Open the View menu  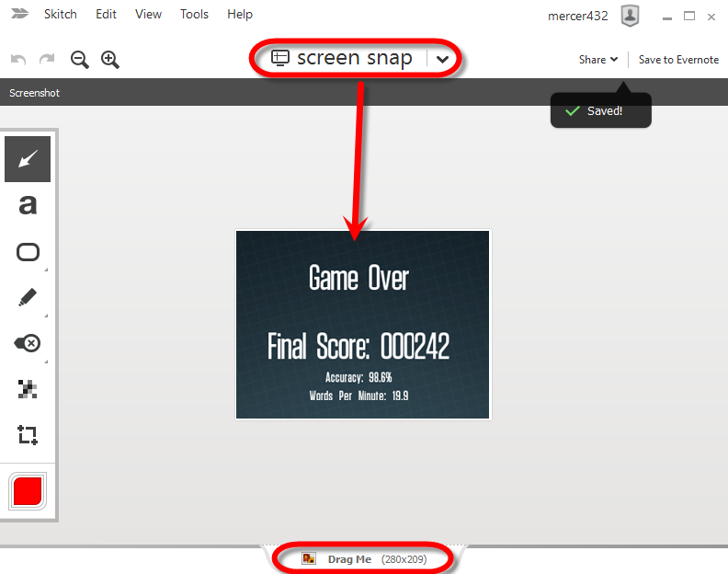tap(148, 15)
